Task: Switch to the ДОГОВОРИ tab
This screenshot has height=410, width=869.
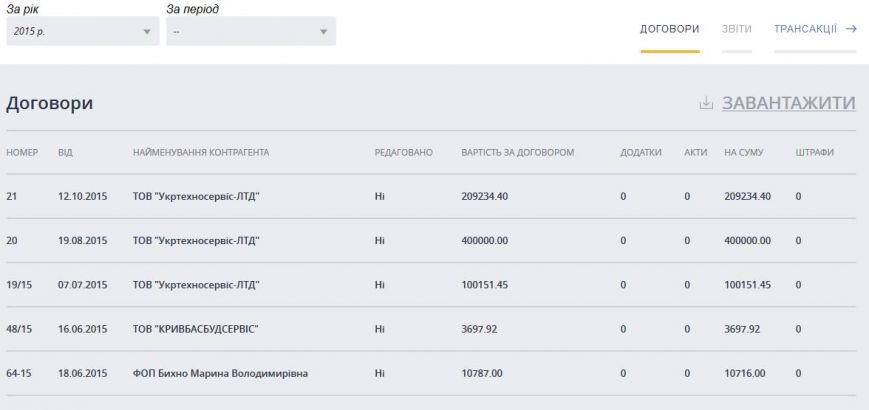Action: click(669, 29)
